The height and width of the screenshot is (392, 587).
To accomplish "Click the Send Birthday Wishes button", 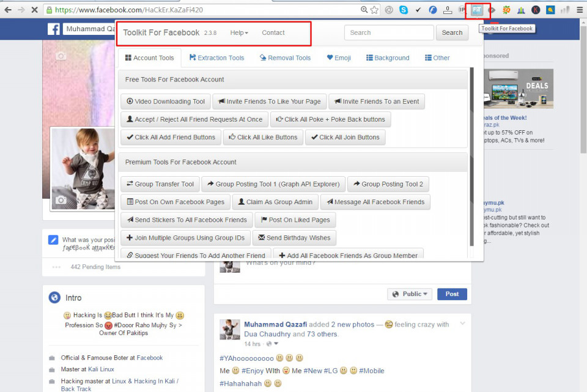I will [x=294, y=238].
